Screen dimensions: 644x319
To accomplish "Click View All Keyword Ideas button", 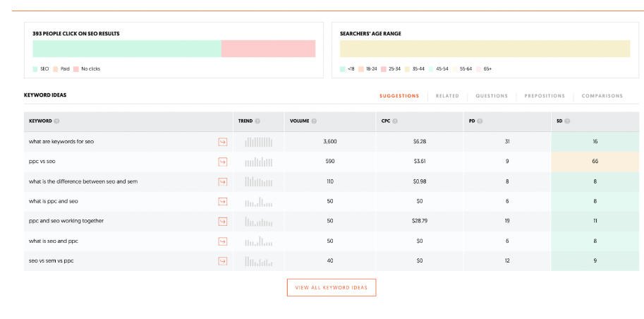I will pyautogui.click(x=332, y=287).
